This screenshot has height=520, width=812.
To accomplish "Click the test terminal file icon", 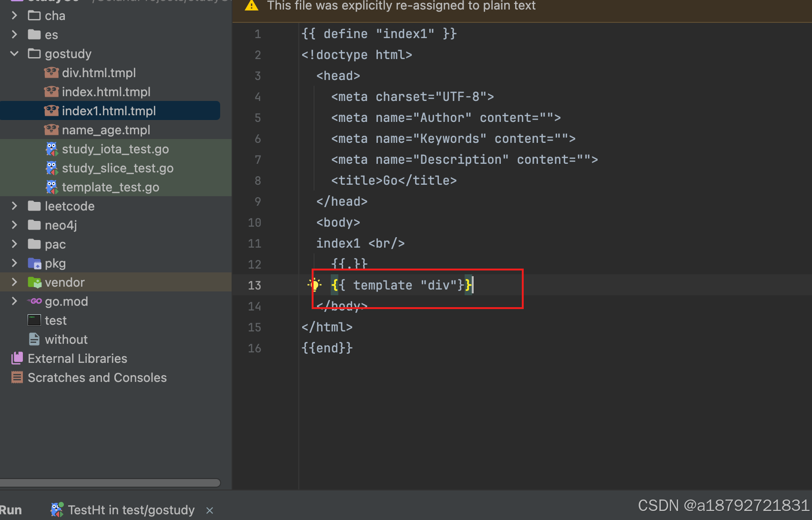I will pyautogui.click(x=34, y=320).
